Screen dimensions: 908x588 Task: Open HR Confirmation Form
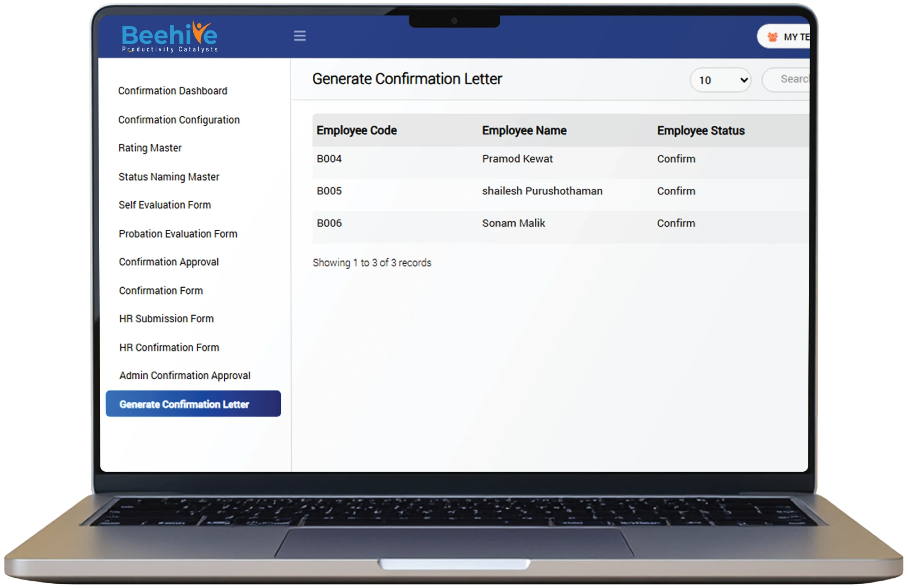(x=169, y=347)
